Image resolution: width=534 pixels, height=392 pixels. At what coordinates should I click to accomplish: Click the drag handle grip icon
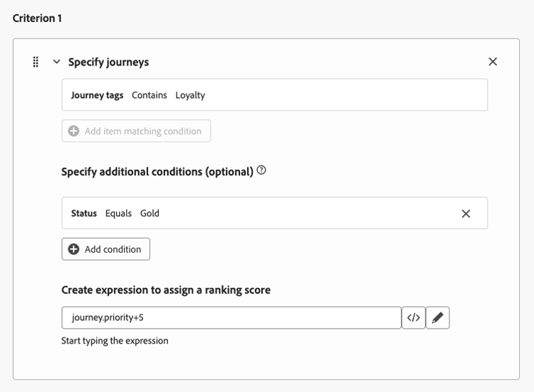36,62
